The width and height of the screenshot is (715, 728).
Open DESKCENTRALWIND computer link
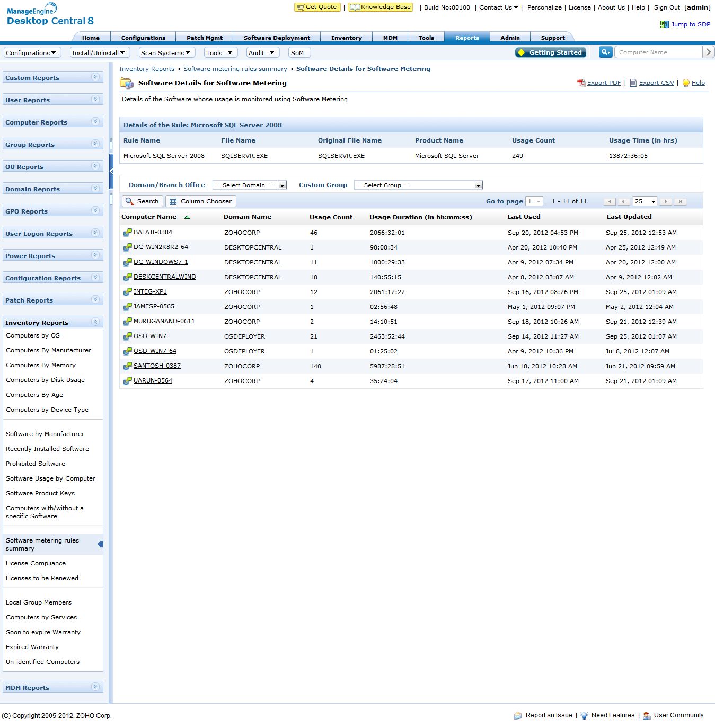click(165, 277)
